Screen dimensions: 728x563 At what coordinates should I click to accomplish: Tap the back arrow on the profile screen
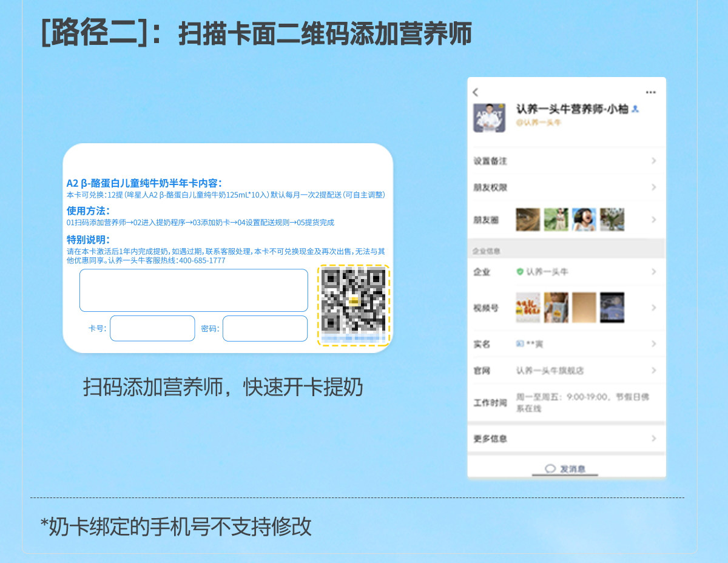[x=475, y=92]
